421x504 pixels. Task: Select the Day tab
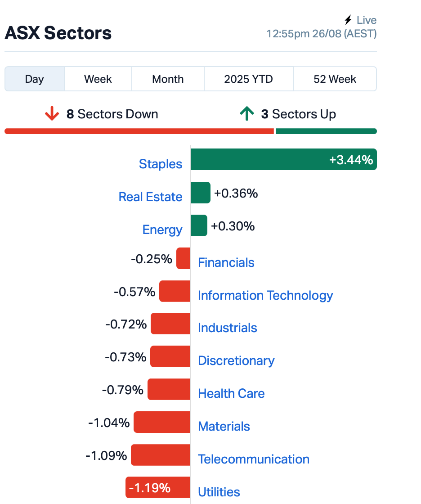[35, 79]
